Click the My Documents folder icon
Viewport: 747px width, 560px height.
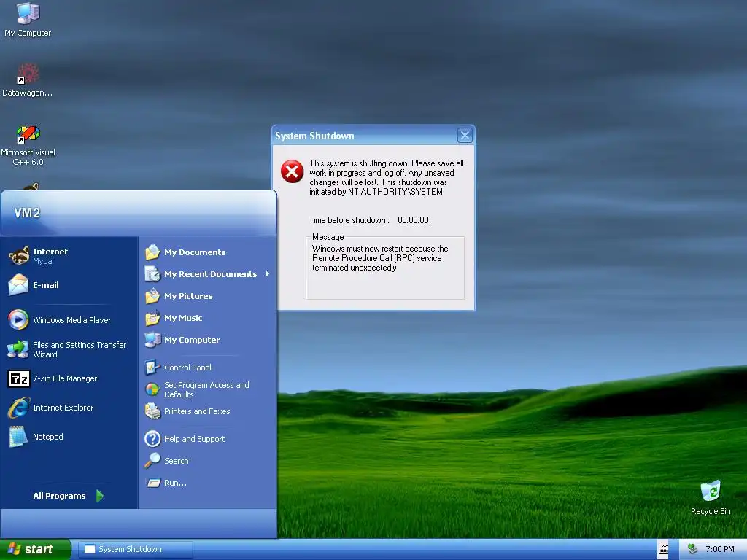[x=152, y=252]
